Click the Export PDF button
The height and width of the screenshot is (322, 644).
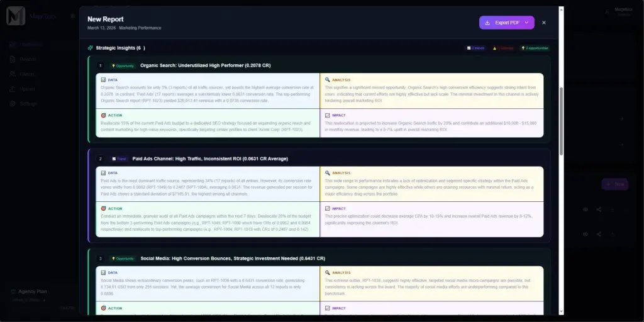[506, 23]
